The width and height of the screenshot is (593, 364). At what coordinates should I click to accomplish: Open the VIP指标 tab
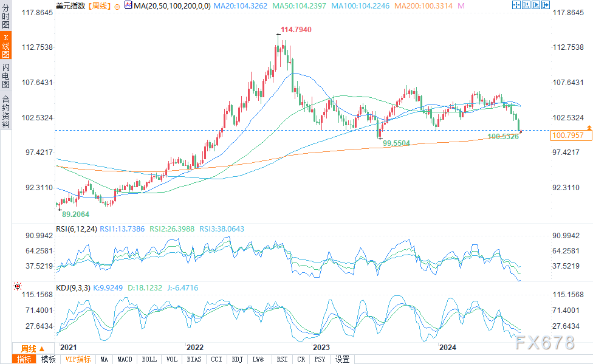click(x=78, y=359)
